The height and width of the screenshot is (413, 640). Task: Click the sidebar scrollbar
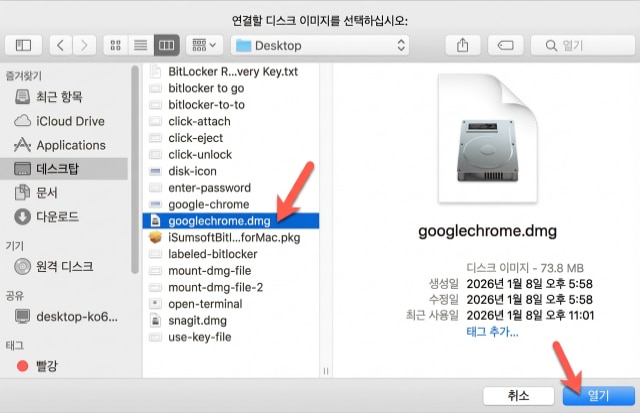135,169
